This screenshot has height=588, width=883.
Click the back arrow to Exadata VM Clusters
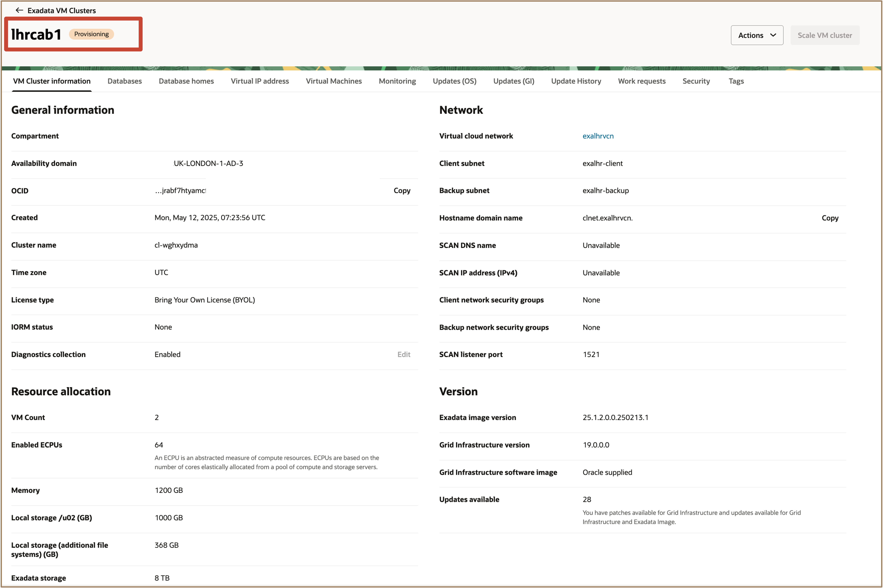[19, 10]
